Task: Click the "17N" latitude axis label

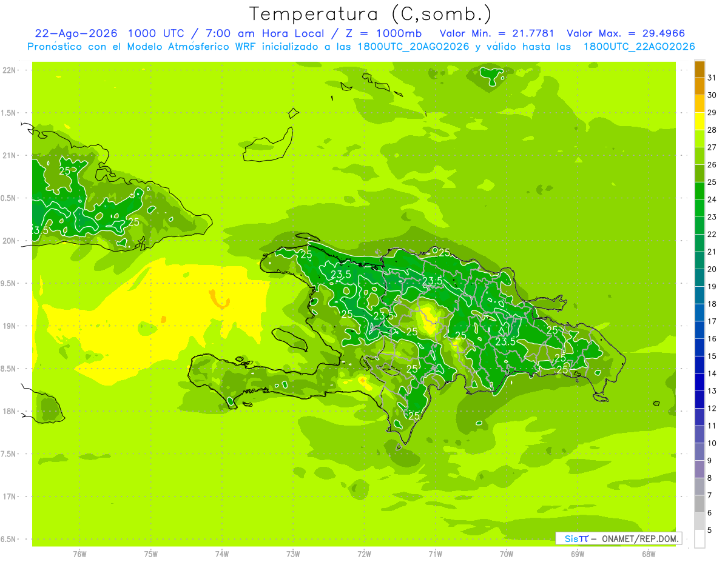Action: coord(9,497)
